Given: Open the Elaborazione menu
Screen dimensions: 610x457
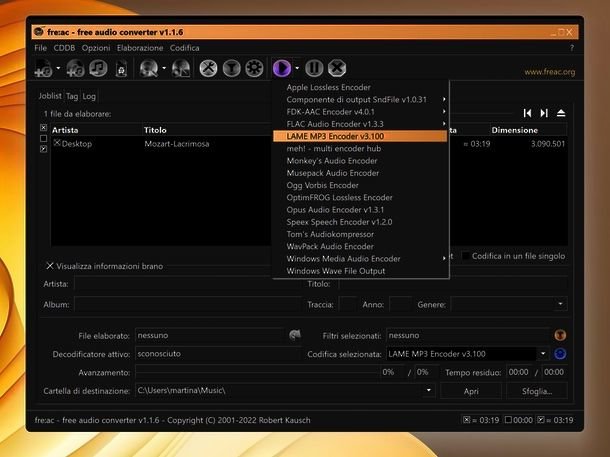Looking at the screenshot, I should point(140,48).
